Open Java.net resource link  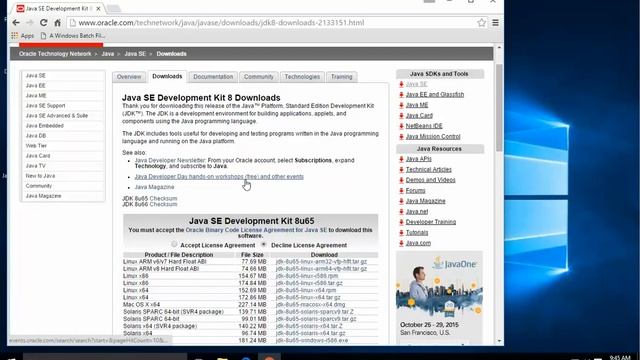point(417,211)
